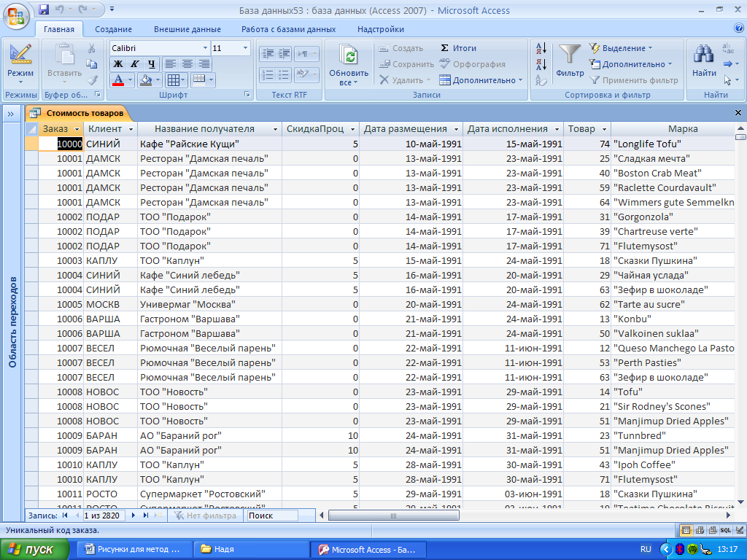Open Дополнительно advanced filter options
This screenshot has height=560, width=747.
click(631, 64)
